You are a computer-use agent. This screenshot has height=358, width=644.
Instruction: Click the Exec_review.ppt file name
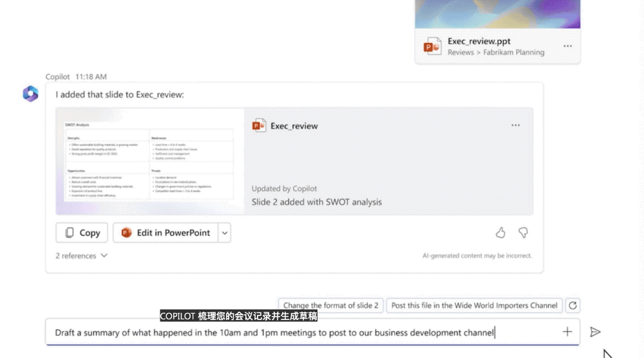coord(479,41)
